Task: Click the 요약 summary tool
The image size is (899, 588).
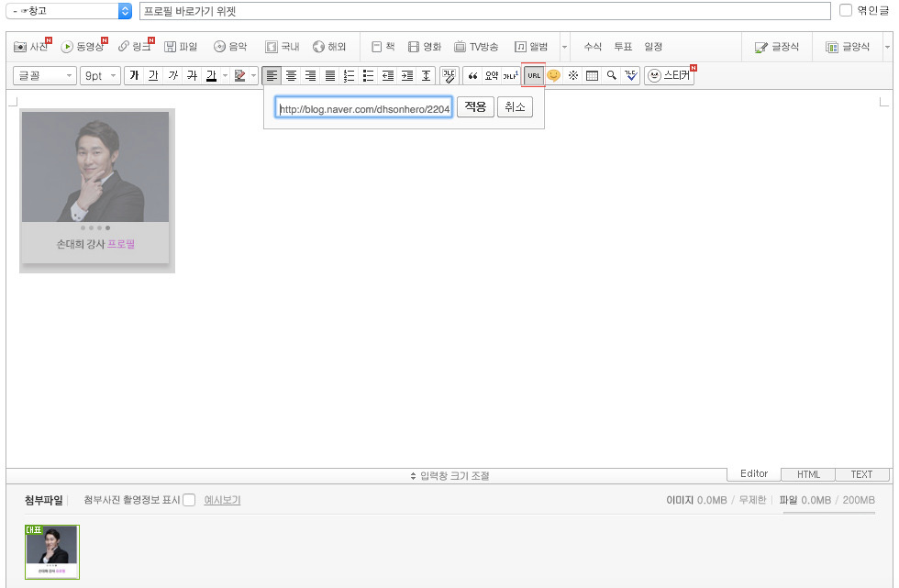Action: pos(492,75)
